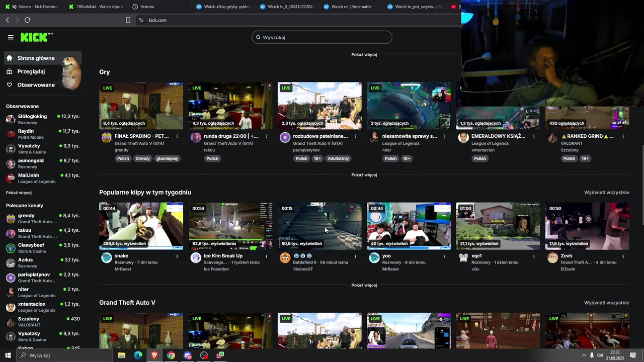Click Pokaż więcej below the Gry section
The image size is (644, 362).
(364, 175)
